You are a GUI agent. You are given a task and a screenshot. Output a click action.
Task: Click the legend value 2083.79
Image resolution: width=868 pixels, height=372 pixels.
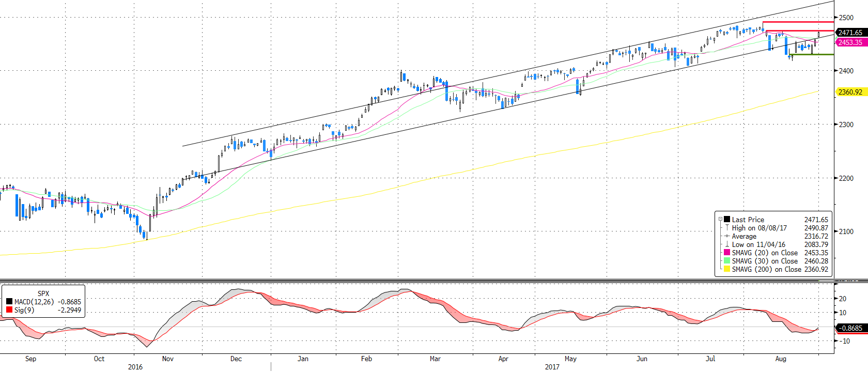pyautogui.click(x=816, y=244)
